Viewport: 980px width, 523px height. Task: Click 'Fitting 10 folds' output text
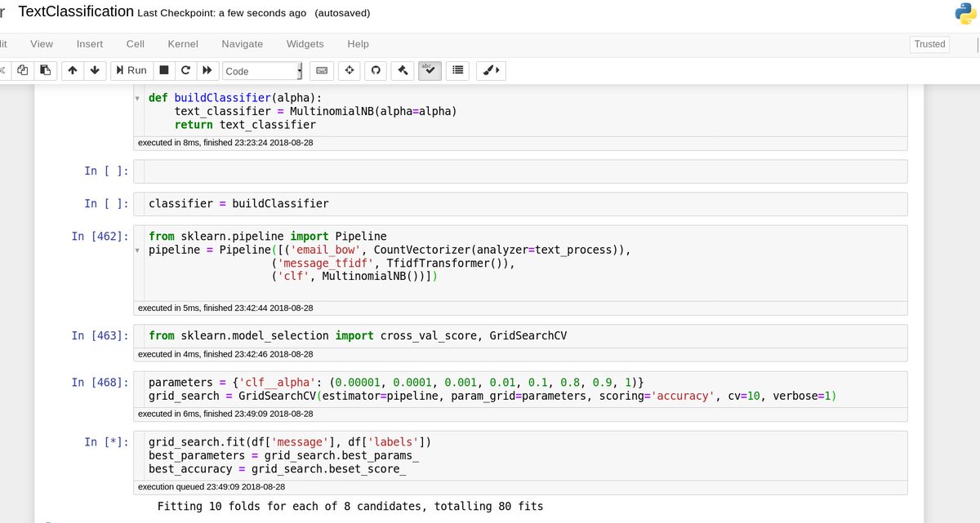pos(350,507)
